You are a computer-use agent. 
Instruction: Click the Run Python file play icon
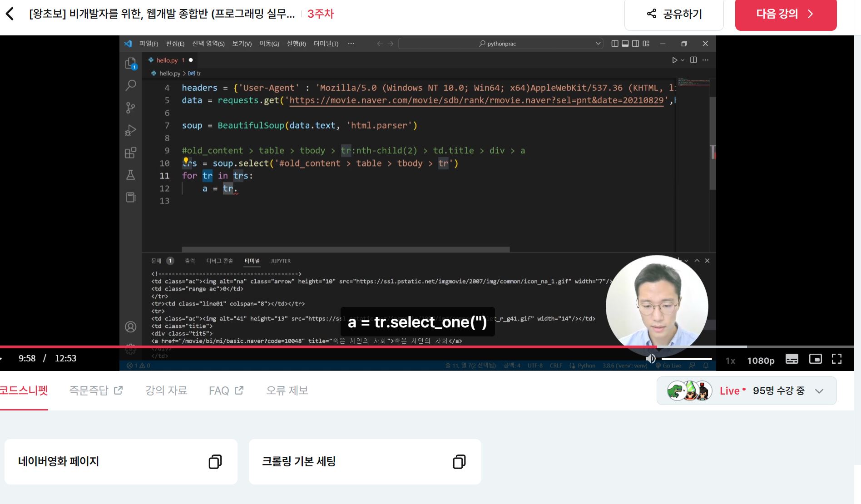click(675, 60)
